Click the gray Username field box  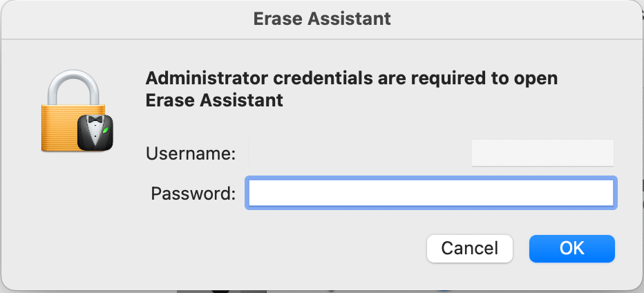tap(542, 153)
